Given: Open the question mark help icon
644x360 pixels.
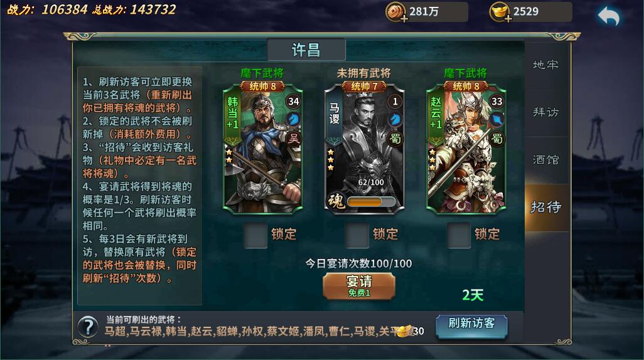Looking at the screenshot, I should pos(88,327).
